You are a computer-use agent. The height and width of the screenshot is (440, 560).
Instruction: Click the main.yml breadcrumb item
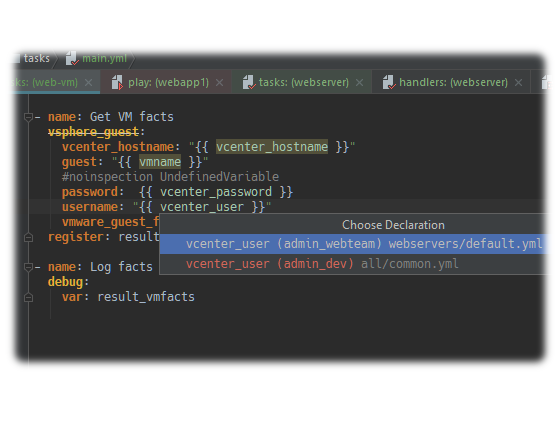[x=104, y=58]
